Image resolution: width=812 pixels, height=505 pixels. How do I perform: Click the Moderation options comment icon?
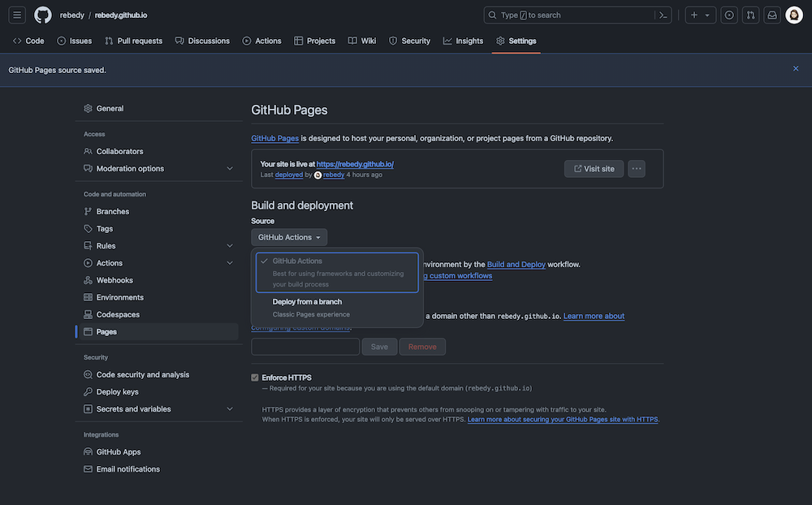[88, 168]
